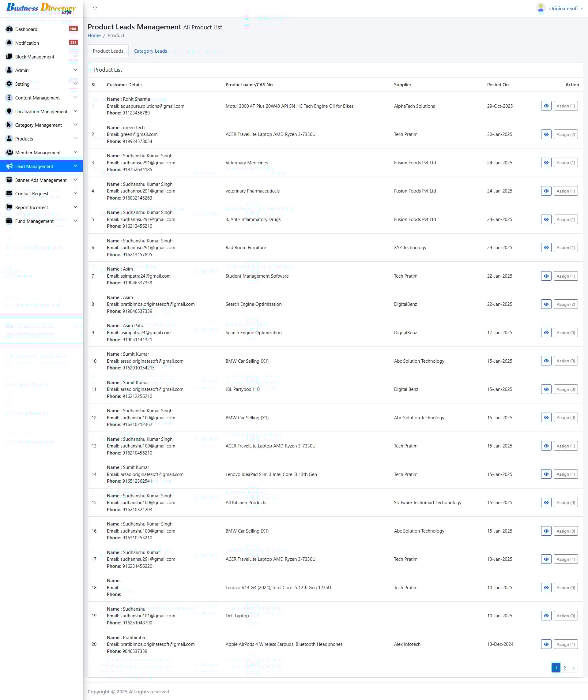This screenshot has width=588, height=700.
Task: Click Assign (2) for green tech lead
Action: tap(566, 134)
